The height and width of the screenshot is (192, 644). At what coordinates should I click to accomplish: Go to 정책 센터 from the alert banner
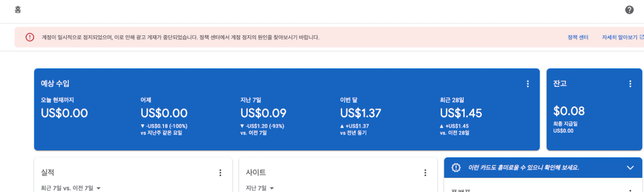coord(578,38)
